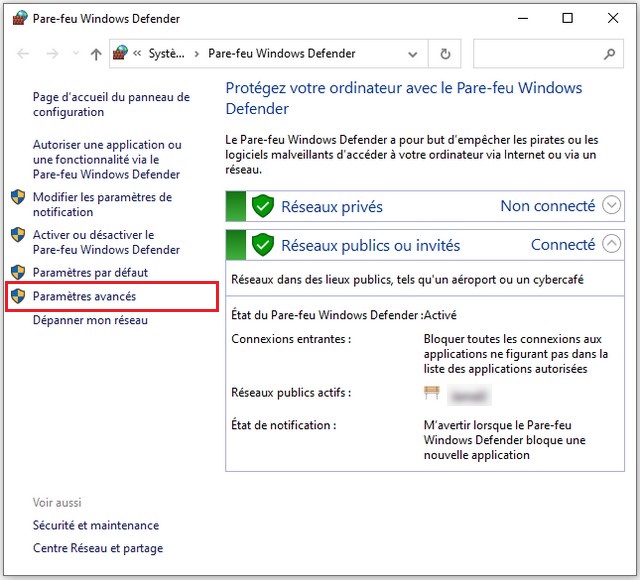Click shield icon beside 'Activer ou désactiver'
Screen dimensions: 640x580
point(18,235)
